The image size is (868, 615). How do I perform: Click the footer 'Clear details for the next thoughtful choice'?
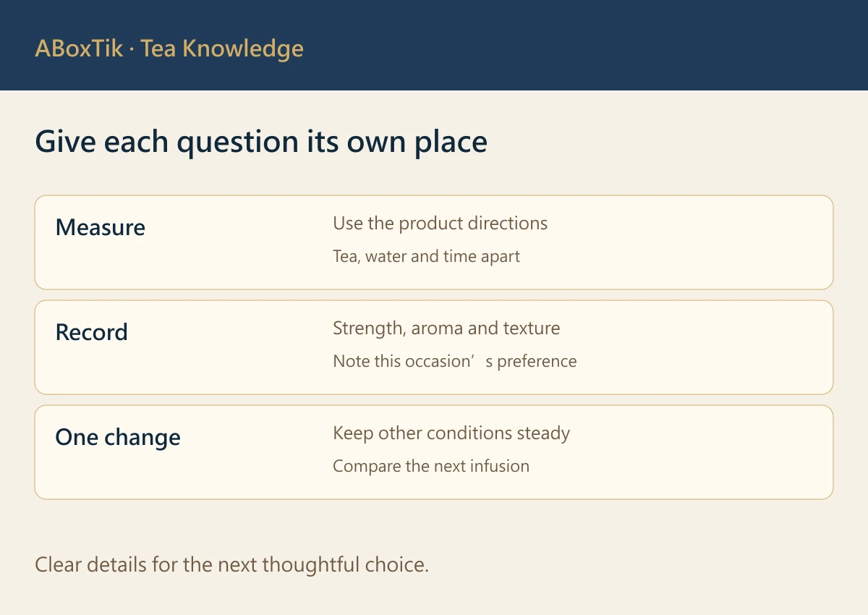pyautogui.click(x=232, y=564)
